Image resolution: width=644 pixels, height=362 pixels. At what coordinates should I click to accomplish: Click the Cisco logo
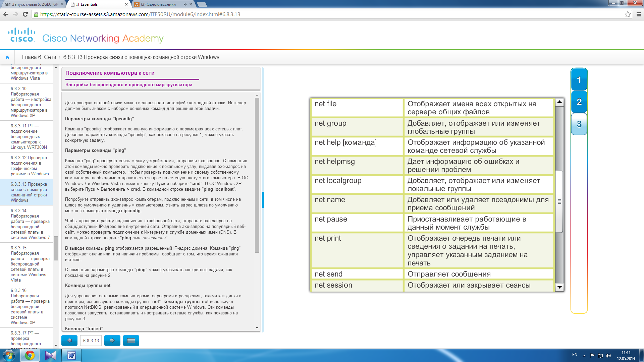click(22, 35)
